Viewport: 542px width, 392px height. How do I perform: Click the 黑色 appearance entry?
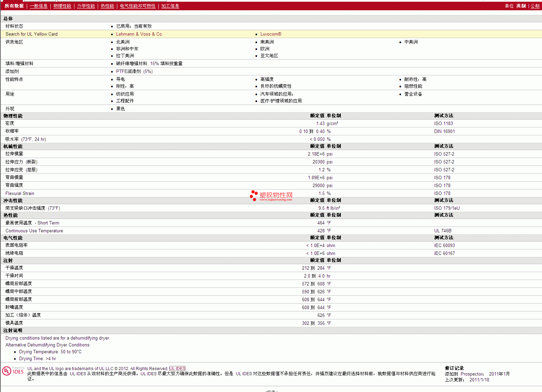[120, 109]
